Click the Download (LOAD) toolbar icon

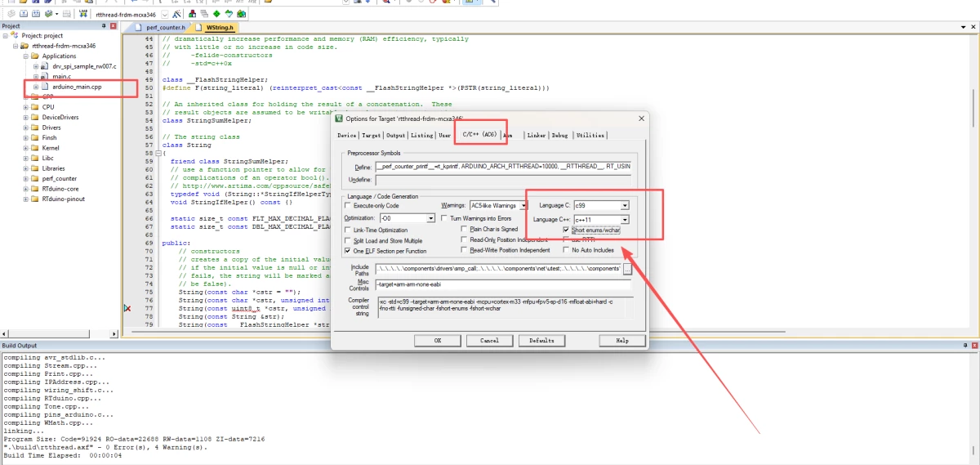(83, 15)
